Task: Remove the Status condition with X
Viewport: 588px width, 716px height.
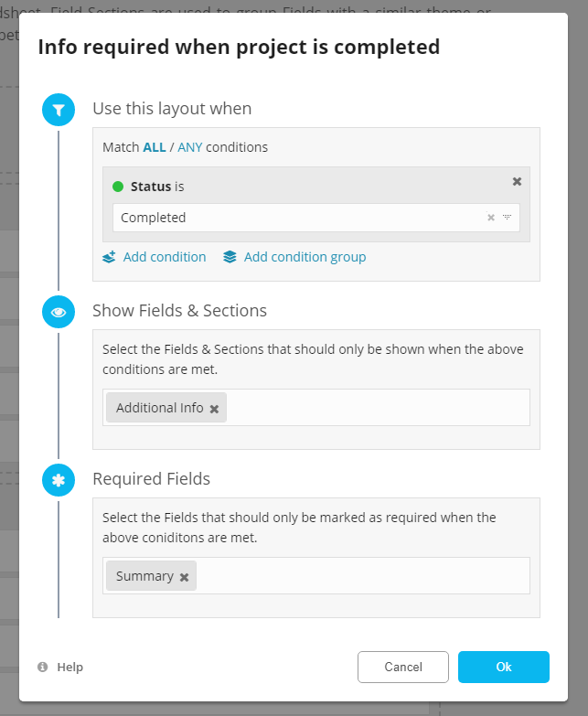Action: tap(517, 181)
